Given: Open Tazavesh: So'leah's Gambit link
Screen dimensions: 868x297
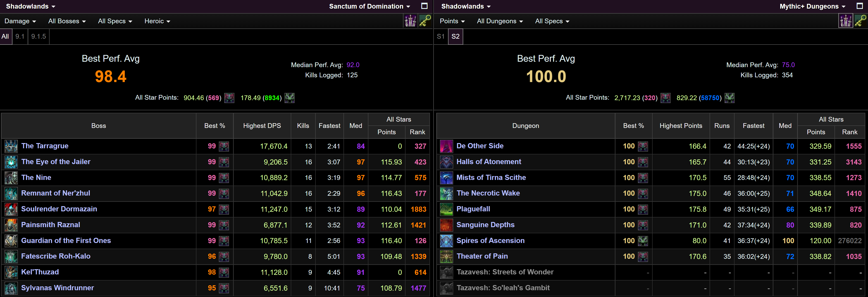Looking at the screenshot, I should pos(503,288).
